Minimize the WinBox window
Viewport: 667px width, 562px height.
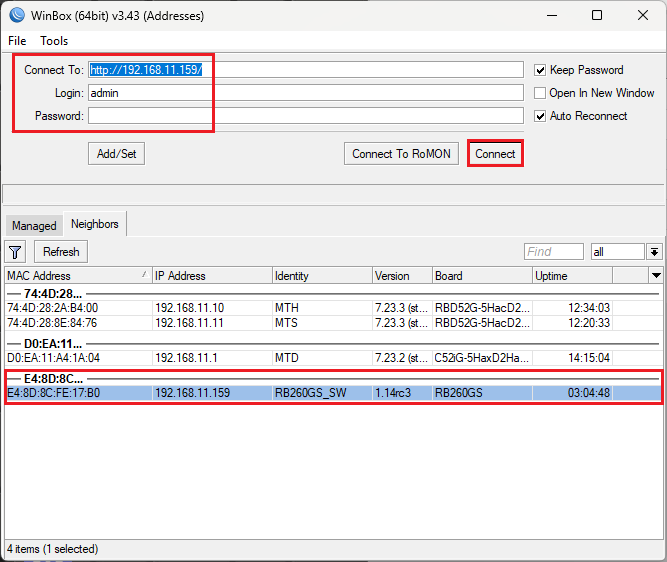552,15
